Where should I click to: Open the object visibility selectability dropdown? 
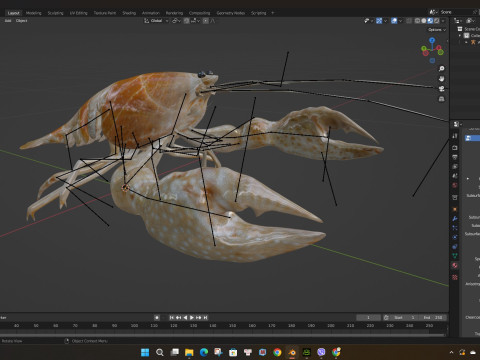[x=368, y=21]
